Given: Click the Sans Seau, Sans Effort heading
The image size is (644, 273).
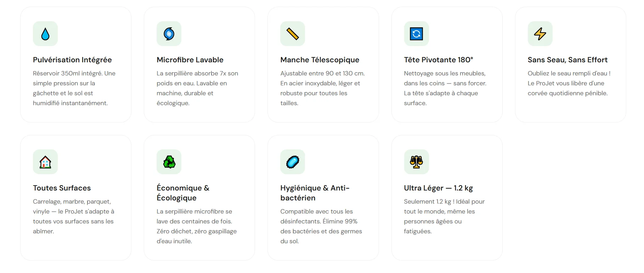Looking at the screenshot, I should (567, 60).
